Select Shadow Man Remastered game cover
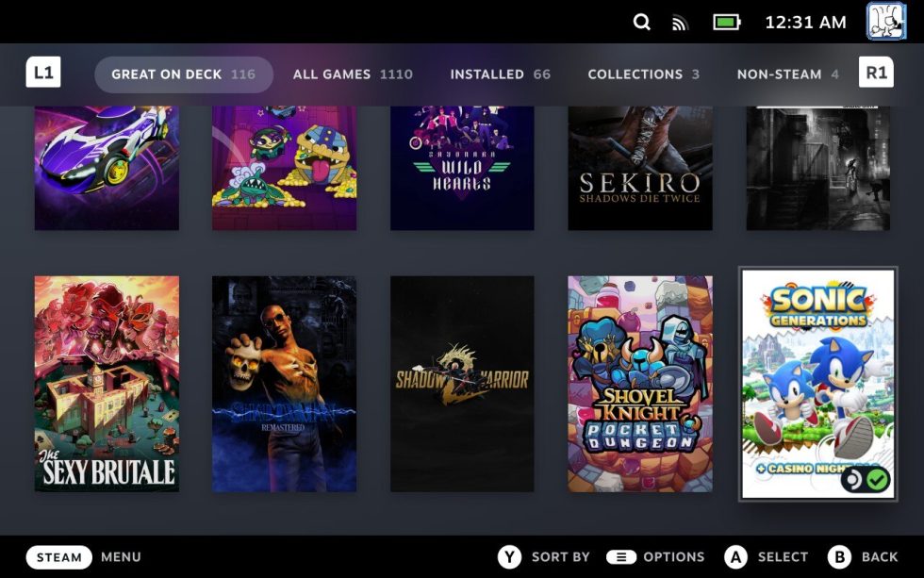This screenshot has height=578, width=924. [x=284, y=384]
